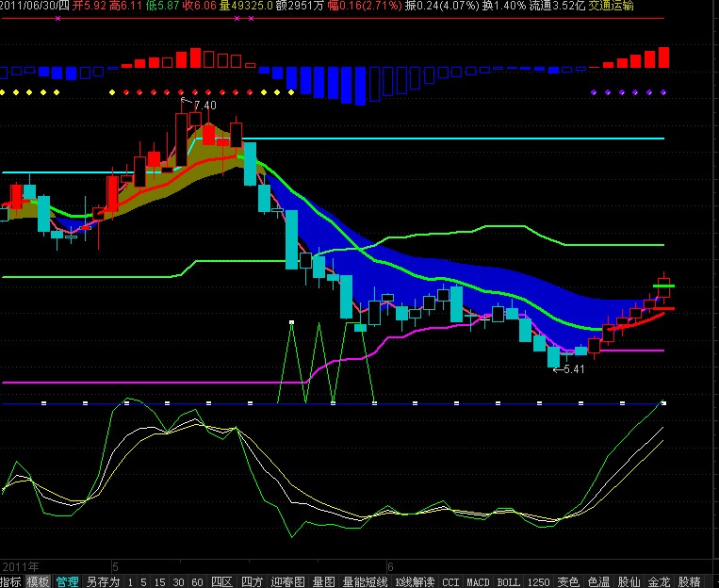Select the 股仙 template tab
This screenshot has height=588, width=719.
pos(629,581)
